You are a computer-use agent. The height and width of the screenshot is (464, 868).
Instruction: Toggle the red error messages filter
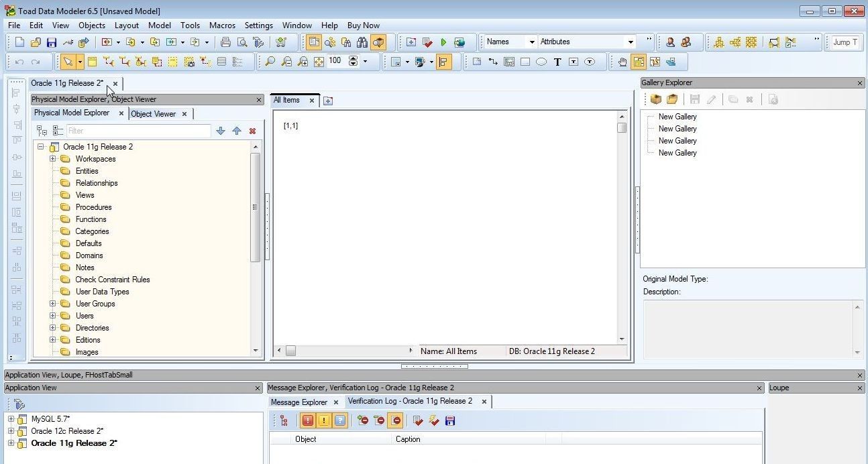pyautogui.click(x=308, y=420)
